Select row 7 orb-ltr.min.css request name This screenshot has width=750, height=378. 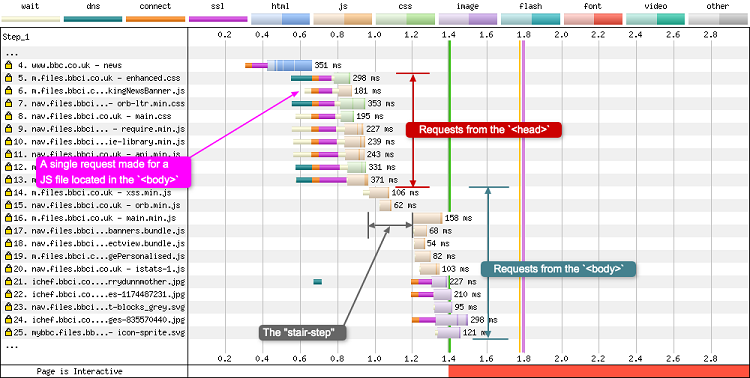click(x=108, y=103)
